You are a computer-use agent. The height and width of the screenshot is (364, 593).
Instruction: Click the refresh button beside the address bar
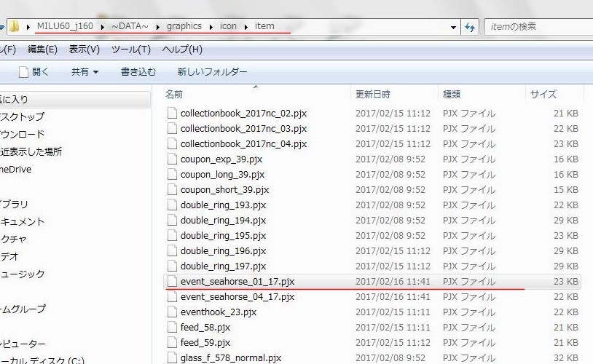tap(470, 27)
